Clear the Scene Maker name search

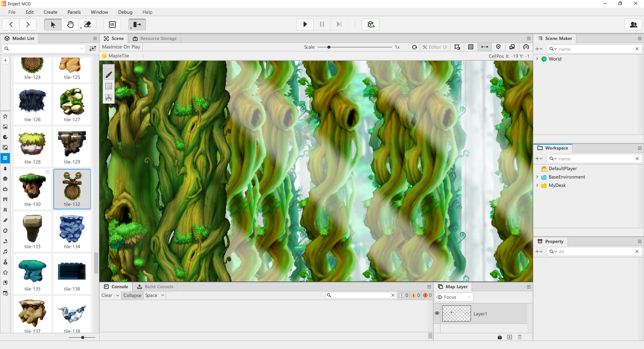(x=637, y=49)
